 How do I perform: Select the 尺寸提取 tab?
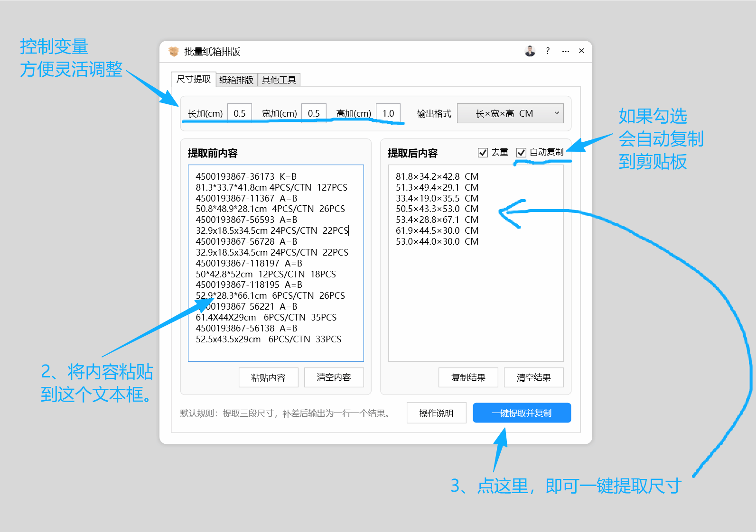pos(193,79)
